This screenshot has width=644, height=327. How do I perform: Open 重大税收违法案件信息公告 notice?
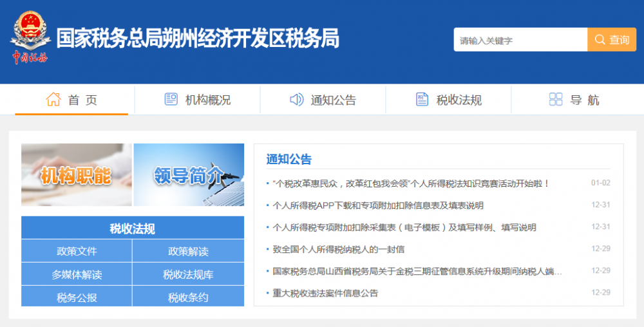pyautogui.click(x=325, y=293)
